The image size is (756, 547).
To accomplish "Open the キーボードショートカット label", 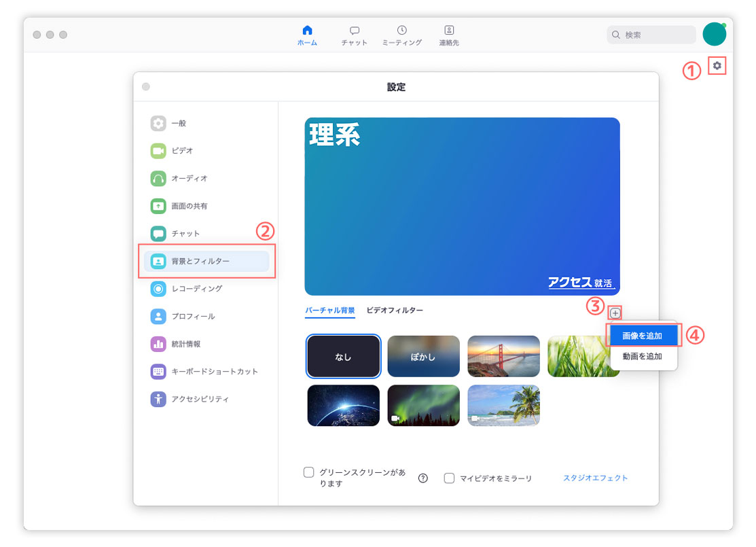I will tap(215, 372).
